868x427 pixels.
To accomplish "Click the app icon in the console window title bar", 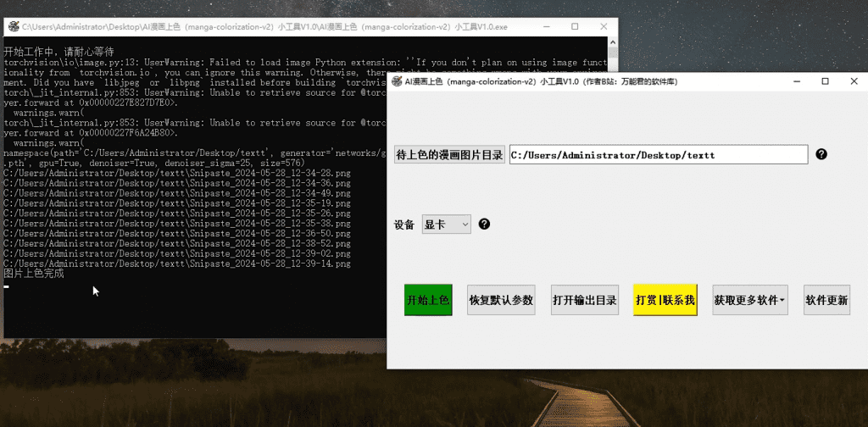I will click(x=13, y=27).
